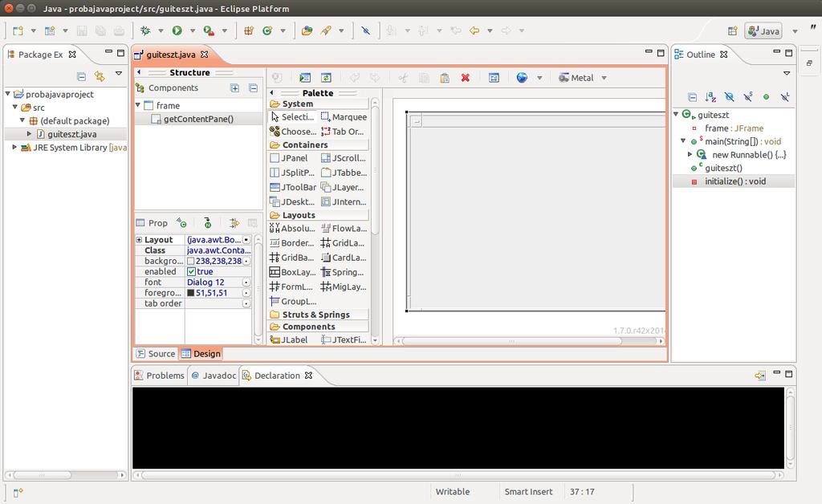Click the Run green play icon
The image size is (822, 504).
[x=177, y=30]
